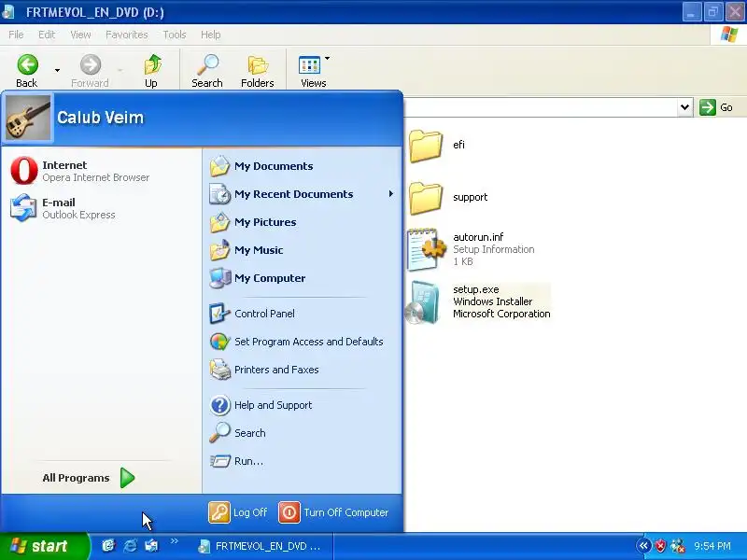Select the setup.exe installer icon
Image resolution: width=747 pixels, height=560 pixels.
click(423, 302)
